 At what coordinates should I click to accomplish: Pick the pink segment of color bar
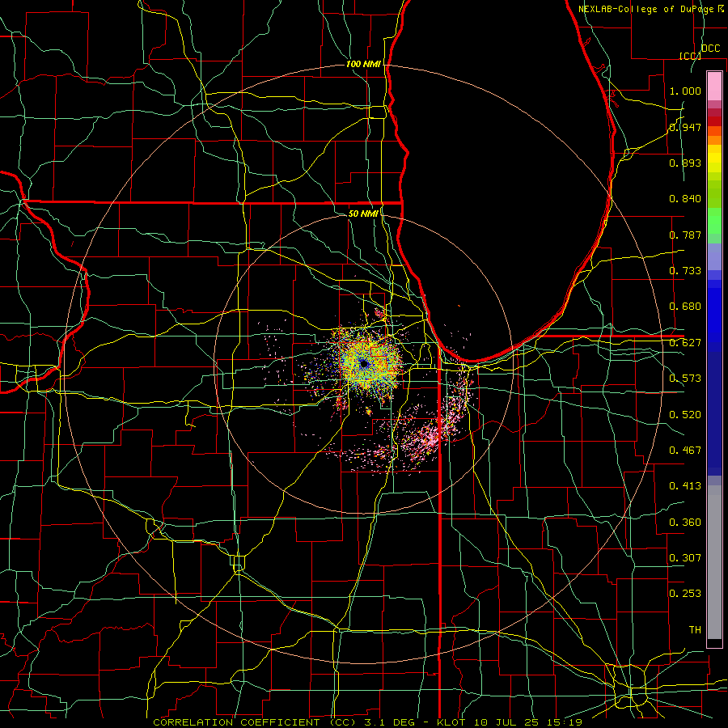pyautogui.click(x=714, y=86)
